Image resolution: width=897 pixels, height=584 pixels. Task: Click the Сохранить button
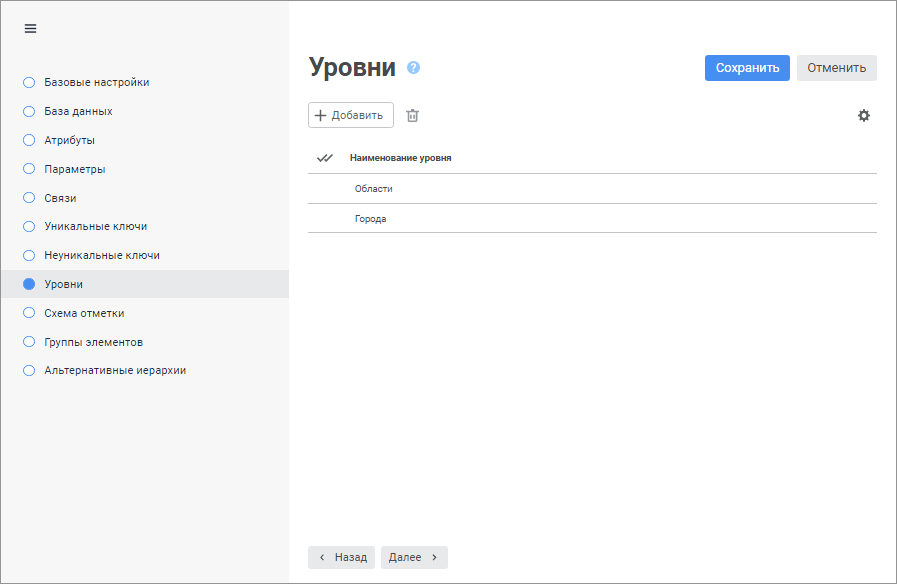[x=747, y=68]
